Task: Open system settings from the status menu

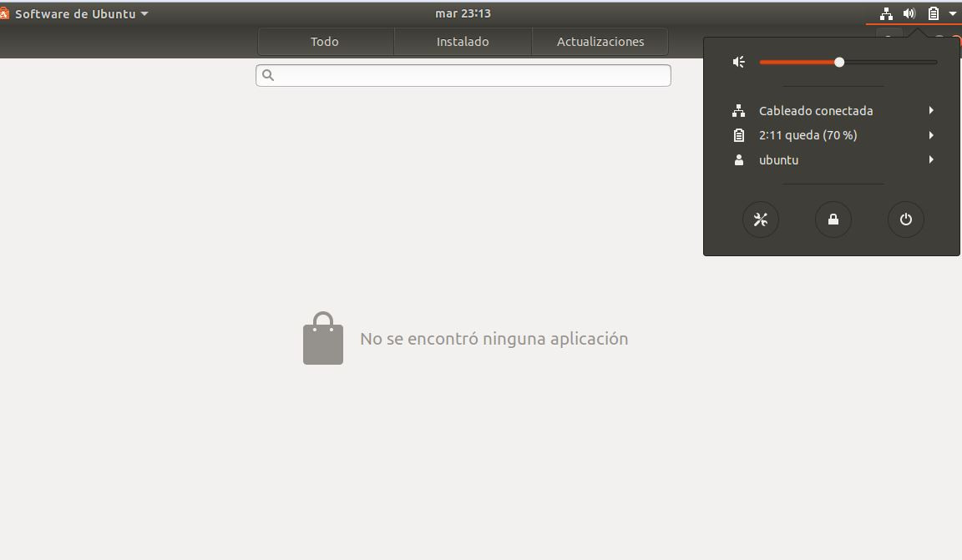Action: pyautogui.click(x=760, y=219)
